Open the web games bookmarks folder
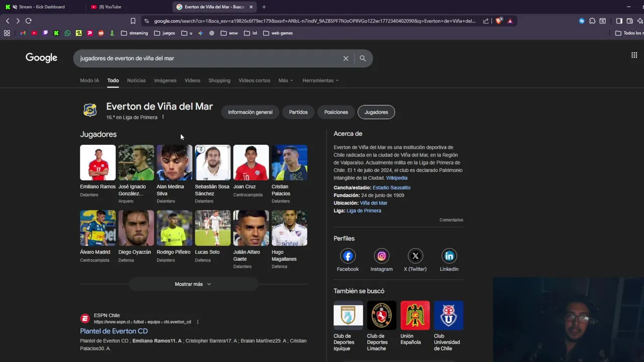The height and width of the screenshot is (362, 644). (278, 33)
